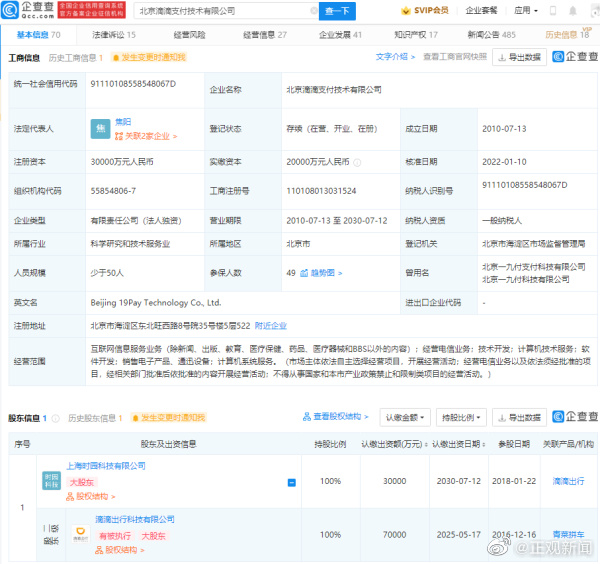Switch to the 经营信息 27 tab
This screenshot has height=564, width=600.
(265, 35)
